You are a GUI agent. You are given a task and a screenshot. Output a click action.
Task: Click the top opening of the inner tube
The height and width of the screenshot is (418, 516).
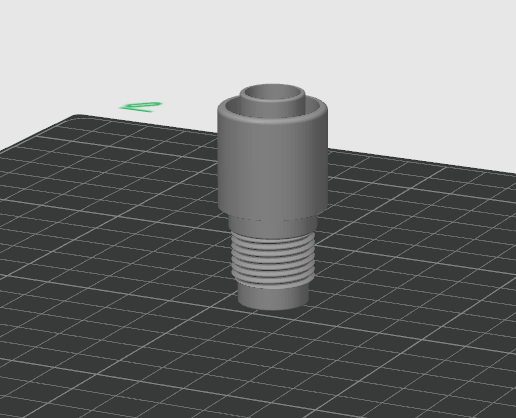(272, 92)
